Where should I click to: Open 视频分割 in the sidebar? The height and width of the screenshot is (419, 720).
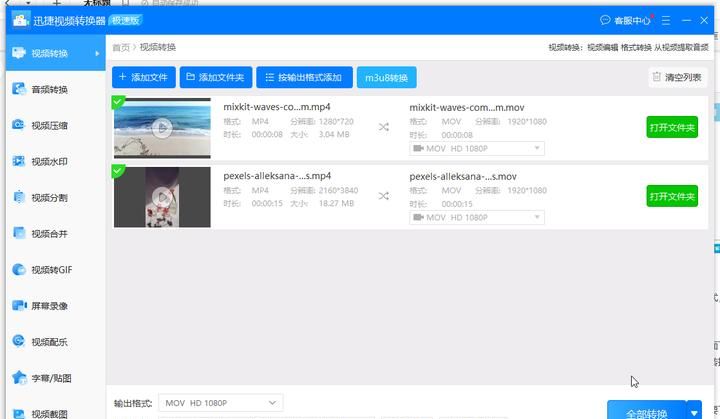pos(55,198)
